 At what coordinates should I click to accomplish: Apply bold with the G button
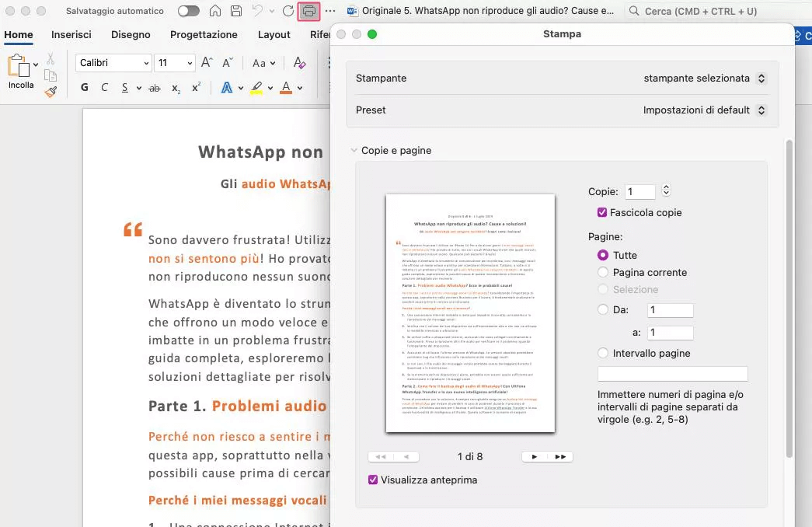click(85, 88)
